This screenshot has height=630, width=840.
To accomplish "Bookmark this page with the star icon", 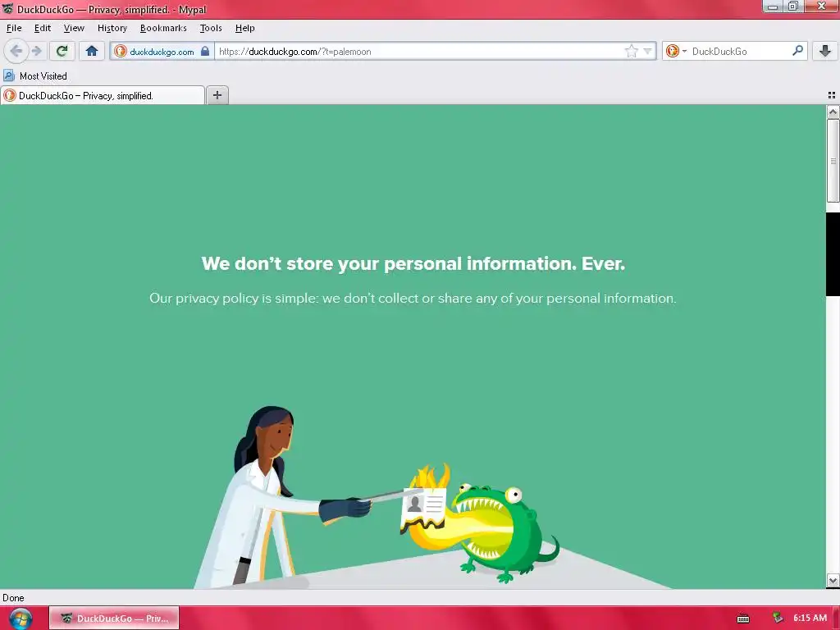I will pyautogui.click(x=632, y=52).
